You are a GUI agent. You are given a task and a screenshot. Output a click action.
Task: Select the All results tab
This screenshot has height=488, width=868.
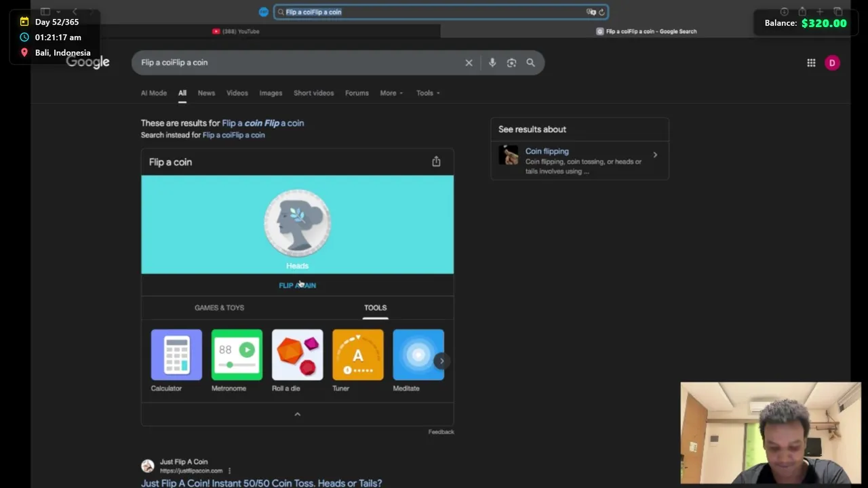tap(182, 93)
